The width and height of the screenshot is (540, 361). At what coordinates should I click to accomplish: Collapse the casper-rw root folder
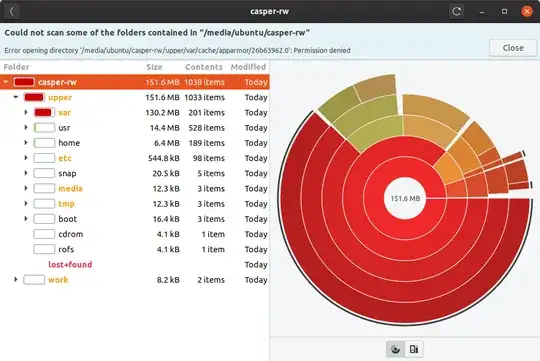(6, 82)
